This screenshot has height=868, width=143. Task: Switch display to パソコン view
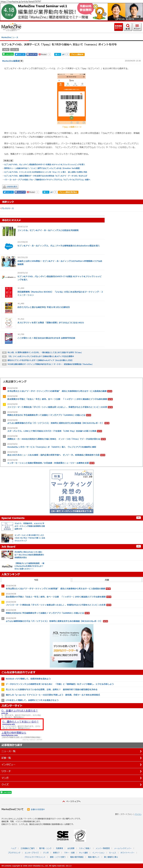pyautogui.click(x=138, y=814)
